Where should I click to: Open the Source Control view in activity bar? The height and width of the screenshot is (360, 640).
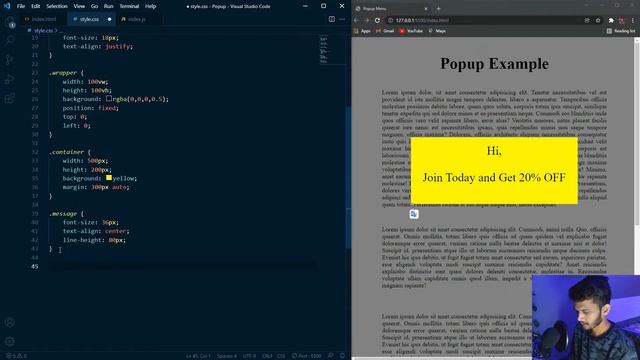click(9, 59)
